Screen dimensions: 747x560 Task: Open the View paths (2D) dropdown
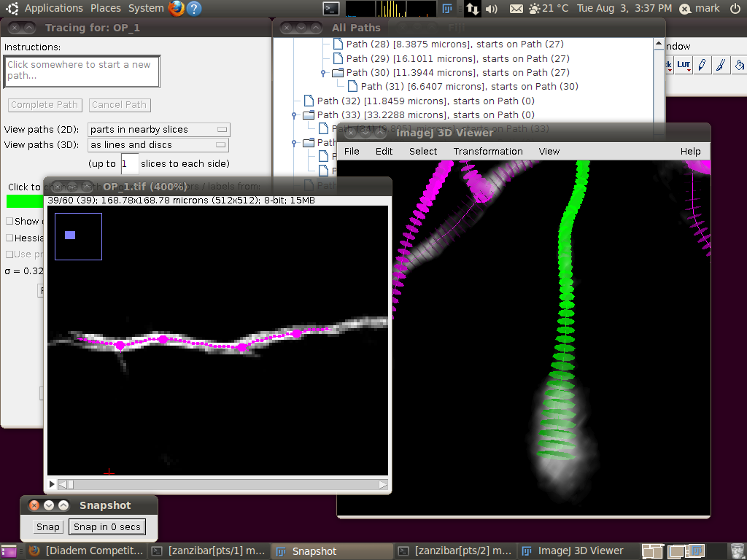point(158,130)
